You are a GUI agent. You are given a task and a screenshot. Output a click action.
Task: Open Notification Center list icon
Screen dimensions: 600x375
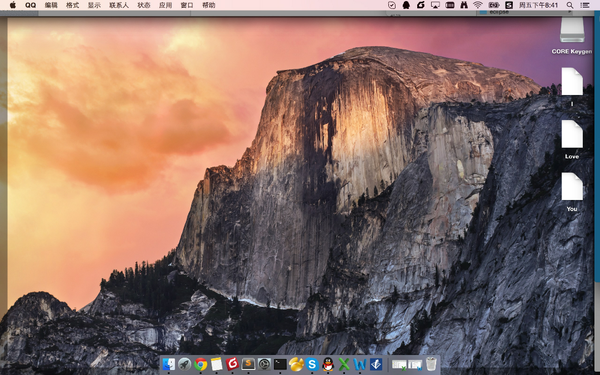(x=585, y=5)
